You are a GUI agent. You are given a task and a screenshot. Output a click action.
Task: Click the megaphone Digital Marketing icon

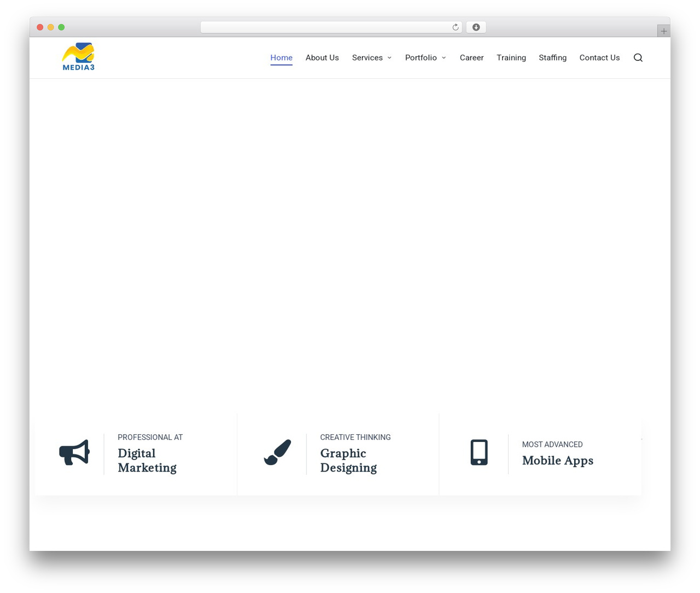coord(74,453)
